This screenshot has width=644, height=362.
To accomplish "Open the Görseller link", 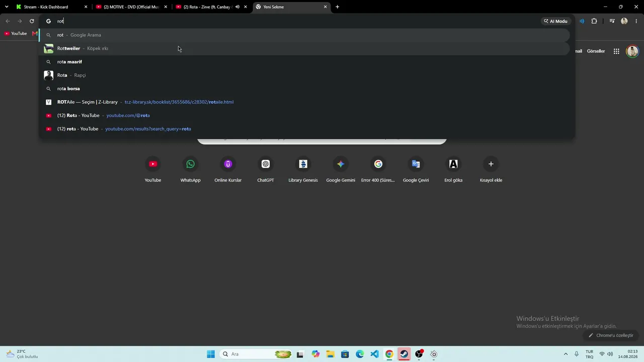I will [596, 51].
